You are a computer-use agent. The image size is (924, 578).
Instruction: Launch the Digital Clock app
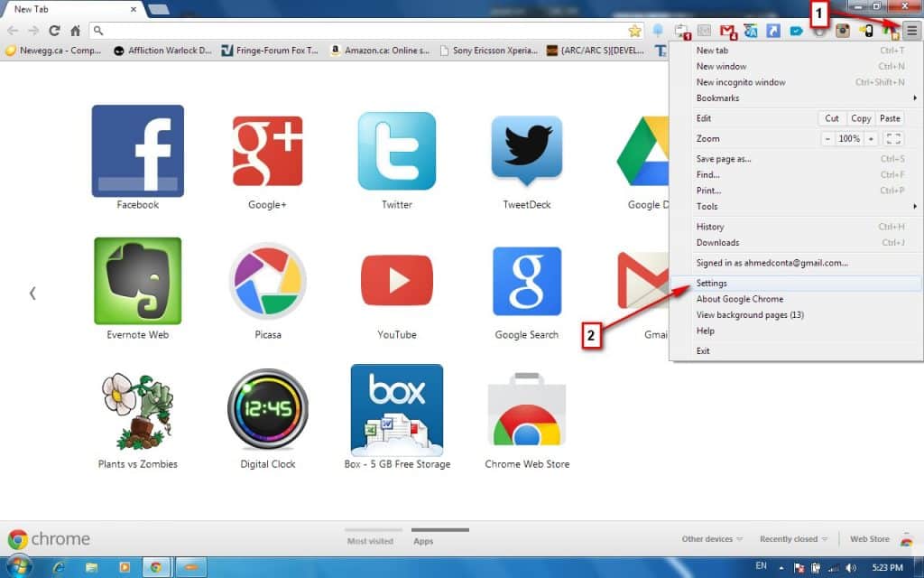[x=267, y=409]
